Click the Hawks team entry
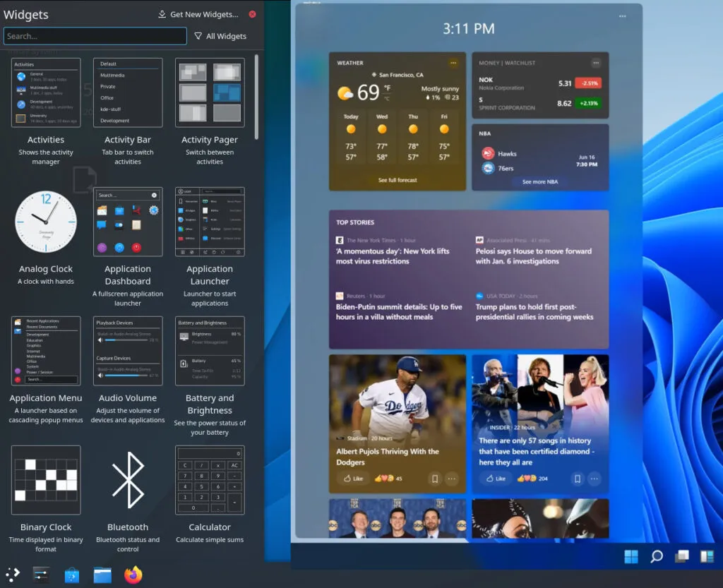The width and height of the screenshot is (723, 588). click(x=499, y=153)
